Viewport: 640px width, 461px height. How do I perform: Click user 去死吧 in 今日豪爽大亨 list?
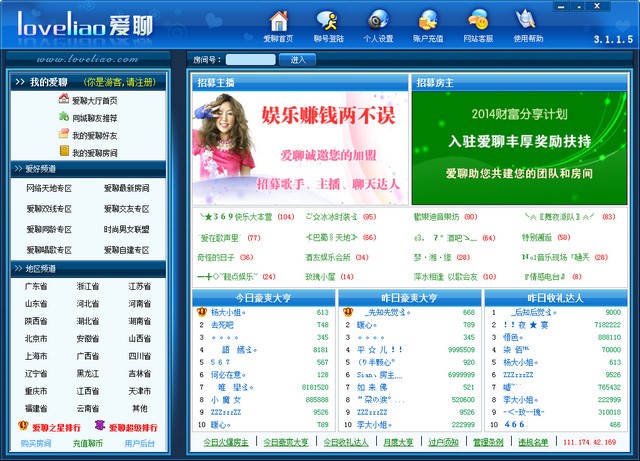[x=222, y=325]
